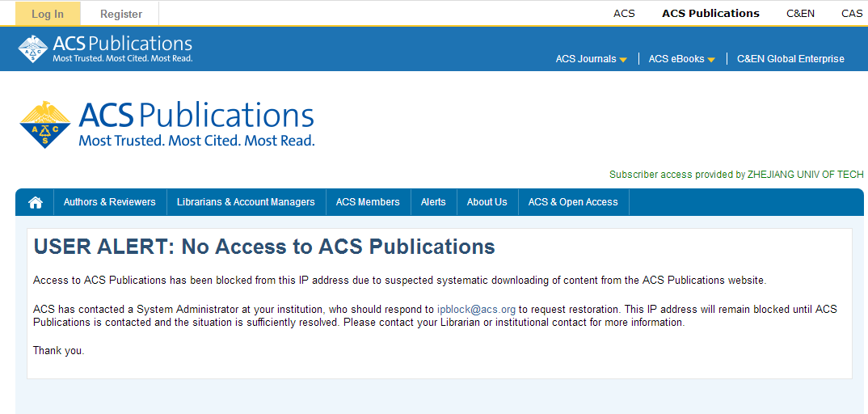Open the Log In tab

[x=48, y=14]
